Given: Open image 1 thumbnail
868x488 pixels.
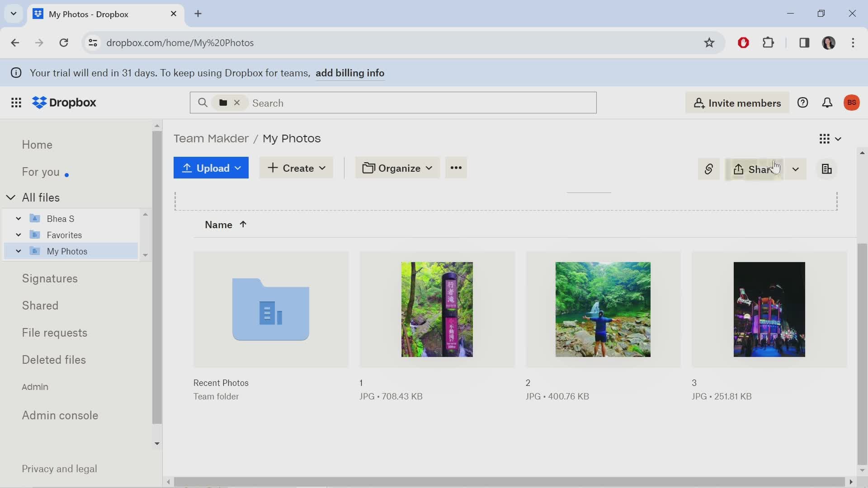Looking at the screenshot, I should 437,310.
